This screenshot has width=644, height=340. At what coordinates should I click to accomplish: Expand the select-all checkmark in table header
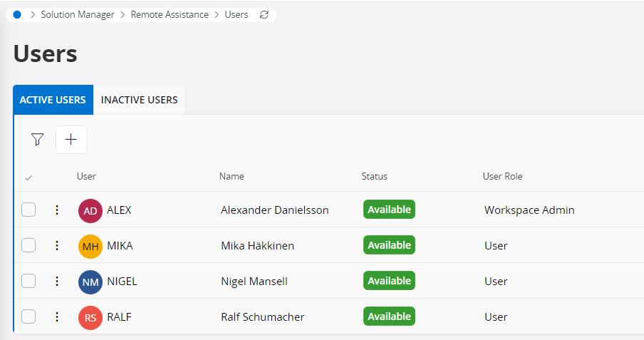click(28, 177)
